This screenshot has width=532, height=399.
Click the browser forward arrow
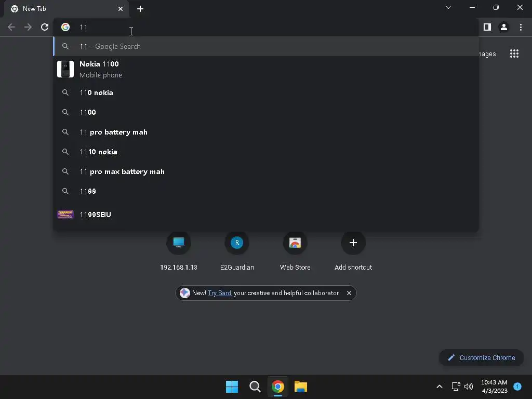click(x=28, y=27)
